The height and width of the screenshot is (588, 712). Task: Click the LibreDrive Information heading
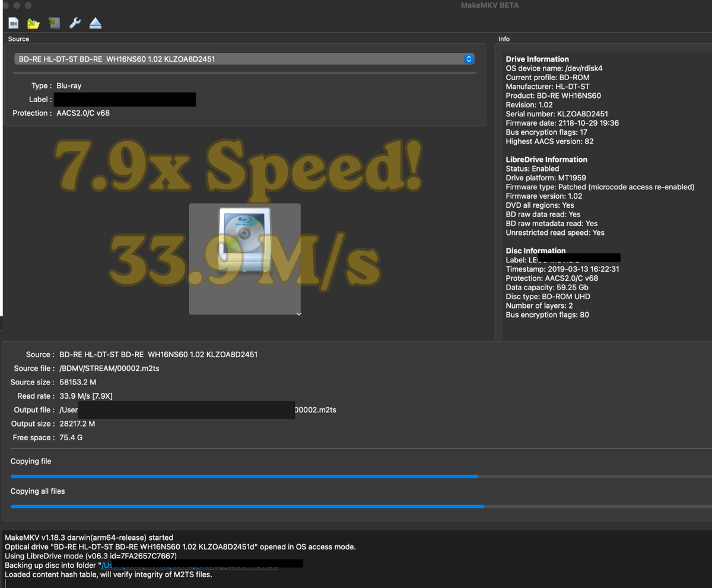coord(546,159)
